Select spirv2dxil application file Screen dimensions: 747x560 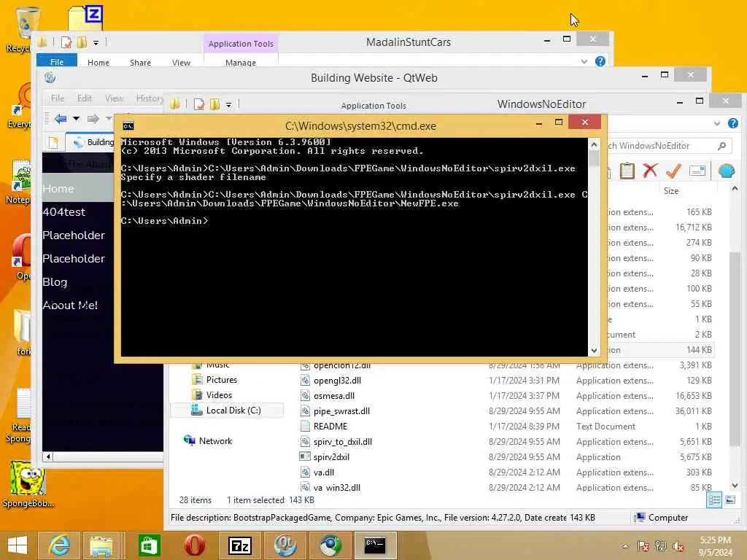331,456
